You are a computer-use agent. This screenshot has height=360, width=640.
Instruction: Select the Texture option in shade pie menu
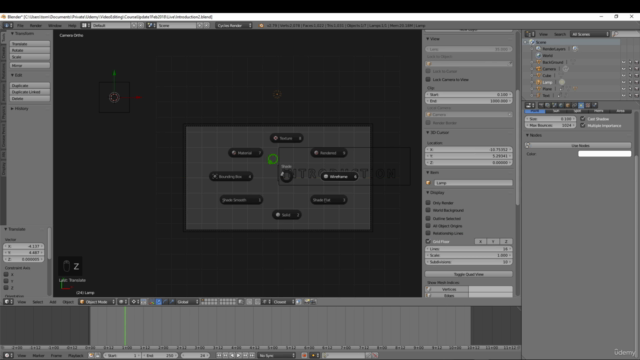tap(286, 138)
